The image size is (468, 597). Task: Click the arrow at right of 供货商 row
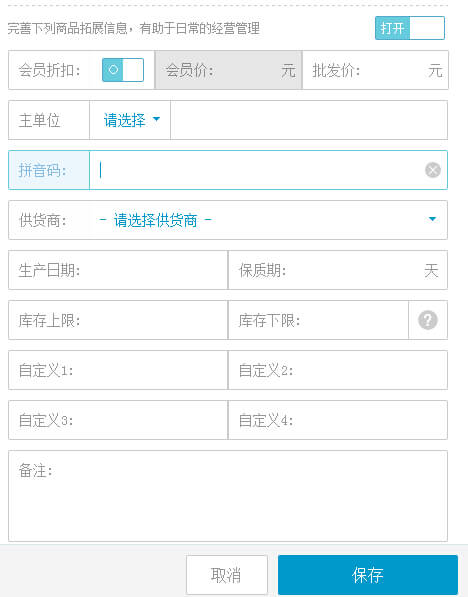tap(432, 219)
